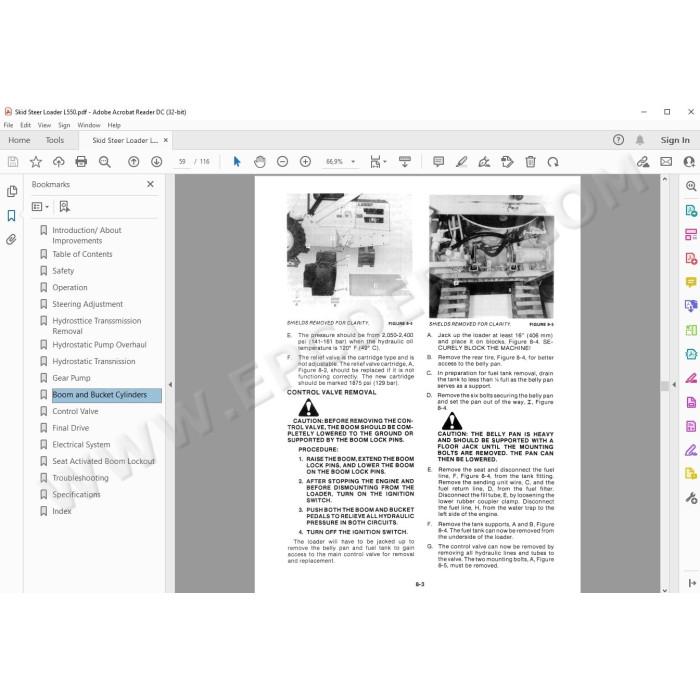Open the bookmarks options dropdown
The width and height of the screenshot is (700, 700).
(40, 207)
